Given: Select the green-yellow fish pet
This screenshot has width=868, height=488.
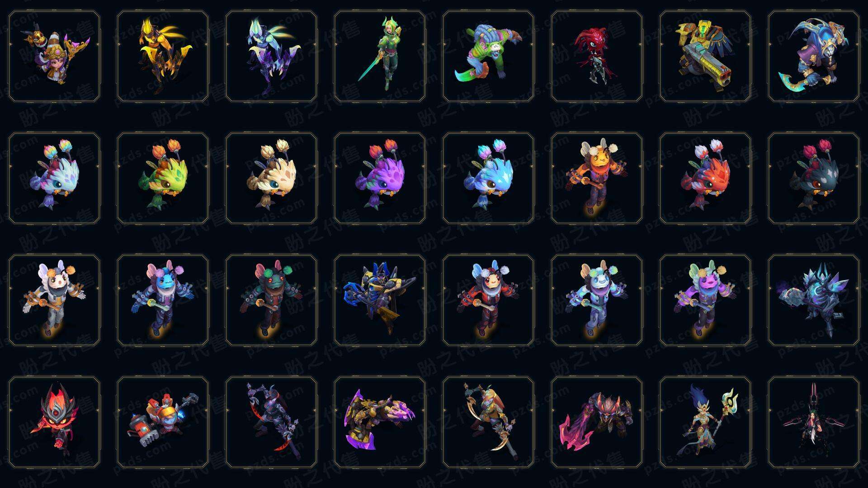Looking at the screenshot, I should pos(162,178).
